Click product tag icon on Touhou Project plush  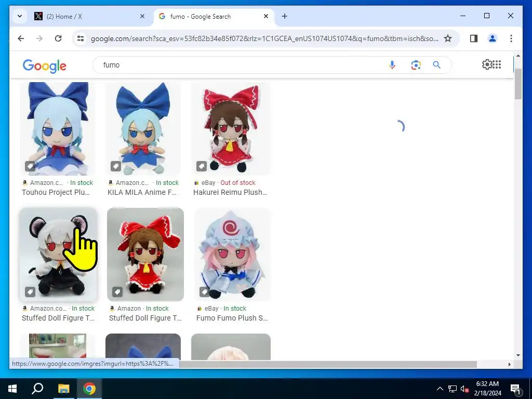(30, 166)
